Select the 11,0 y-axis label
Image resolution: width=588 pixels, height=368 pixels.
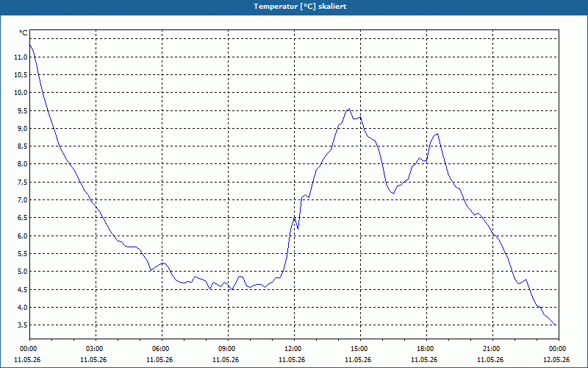pyautogui.click(x=21, y=57)
